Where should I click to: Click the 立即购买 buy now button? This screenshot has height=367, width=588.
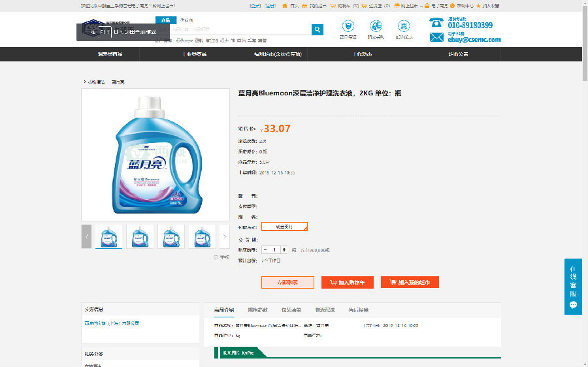pos(287,282)
